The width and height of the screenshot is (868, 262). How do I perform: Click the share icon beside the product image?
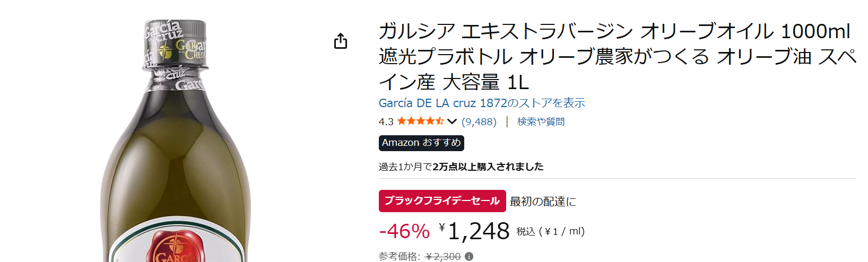point(341,41)
